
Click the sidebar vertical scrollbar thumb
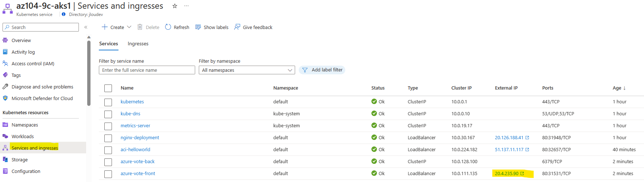pos(89,73)
